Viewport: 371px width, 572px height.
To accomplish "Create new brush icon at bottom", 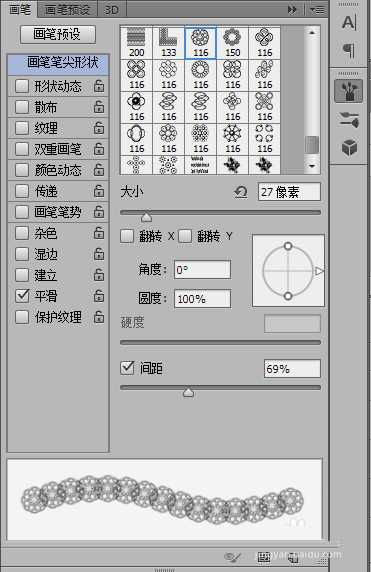I will tap(292, 557).
